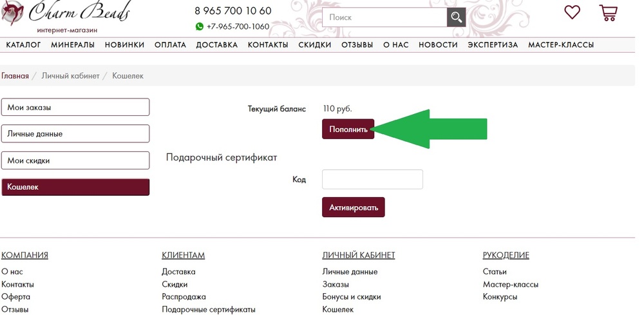The width and height of the screenshot is (644, 315).
Task: Click the green WhatsApp icon
Action: [x=200, y=26]
